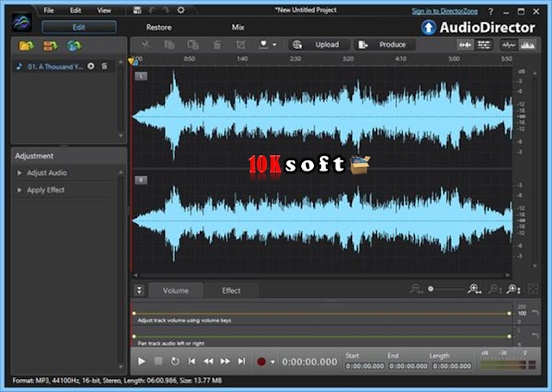Click the fit-to-view zoom icon
This screenshot has width=552, height=392.
point(533,289)
